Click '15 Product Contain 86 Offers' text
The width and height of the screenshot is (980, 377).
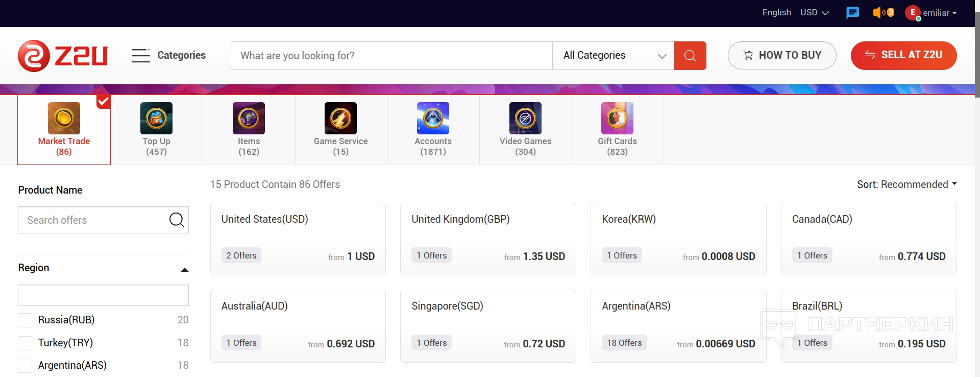[x=275, y=184]
